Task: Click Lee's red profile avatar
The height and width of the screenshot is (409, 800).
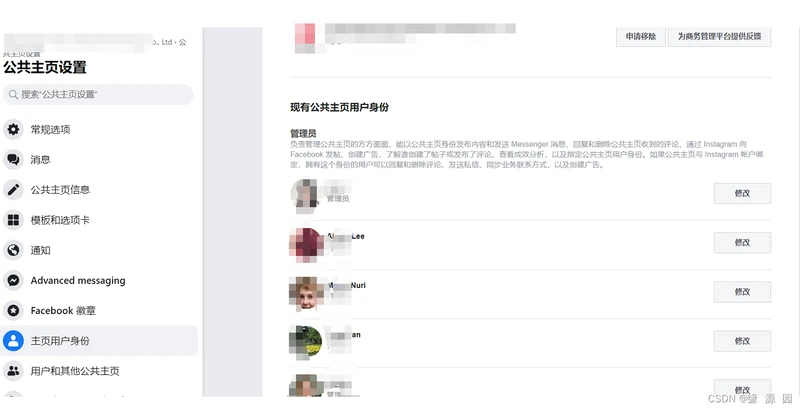Action: point(306,245)
